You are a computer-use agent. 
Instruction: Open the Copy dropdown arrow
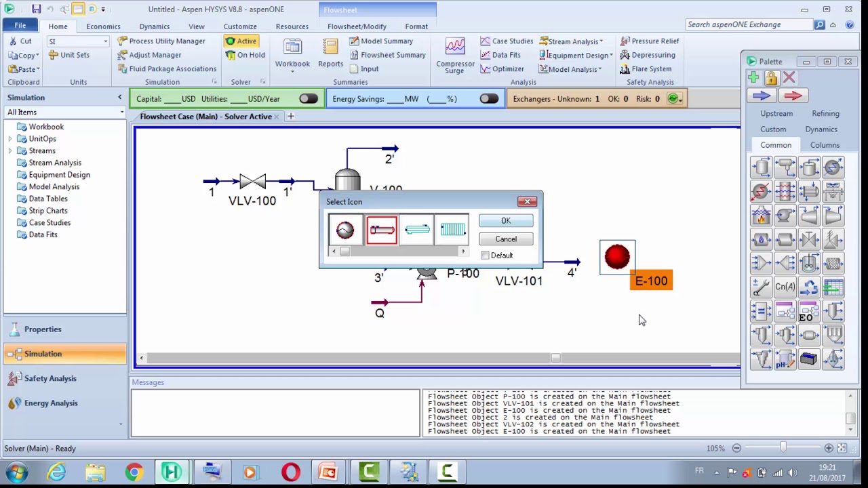[x=38, y=56]
